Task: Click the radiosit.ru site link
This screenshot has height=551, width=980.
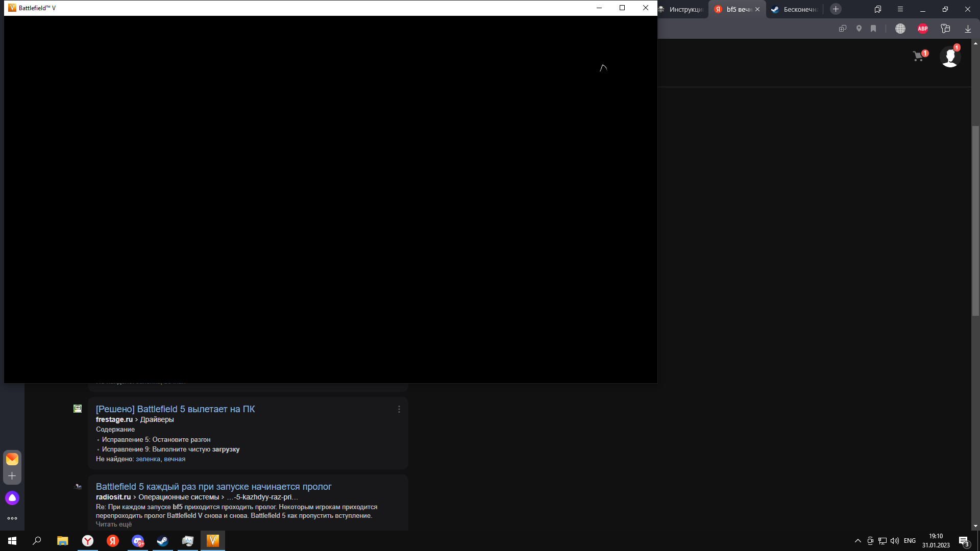Action: tap(113, 497)
